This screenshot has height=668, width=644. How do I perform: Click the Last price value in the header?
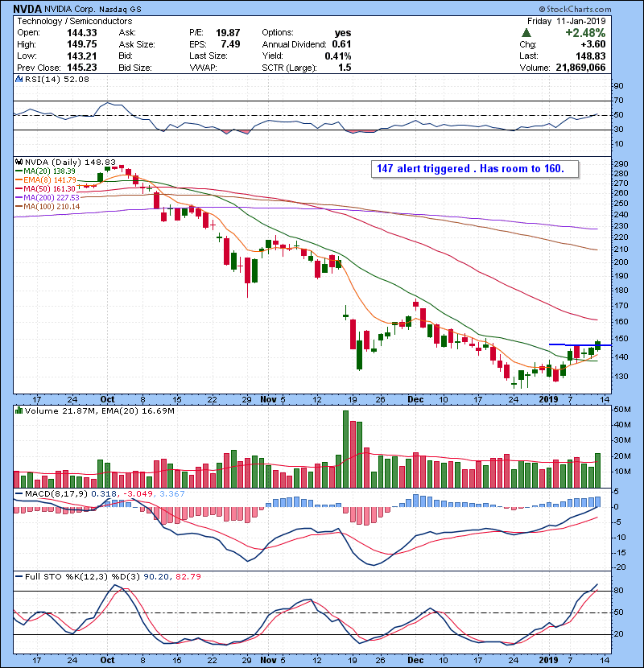pos(591,56)
